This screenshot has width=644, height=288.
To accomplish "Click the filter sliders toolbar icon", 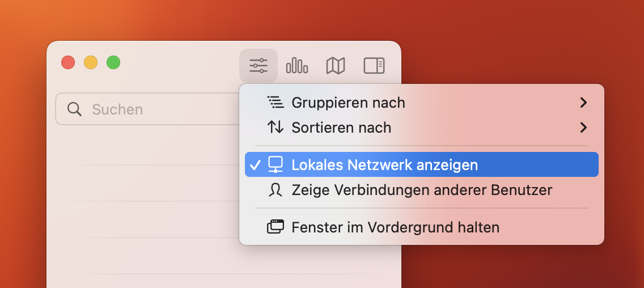I will point(259,66).
